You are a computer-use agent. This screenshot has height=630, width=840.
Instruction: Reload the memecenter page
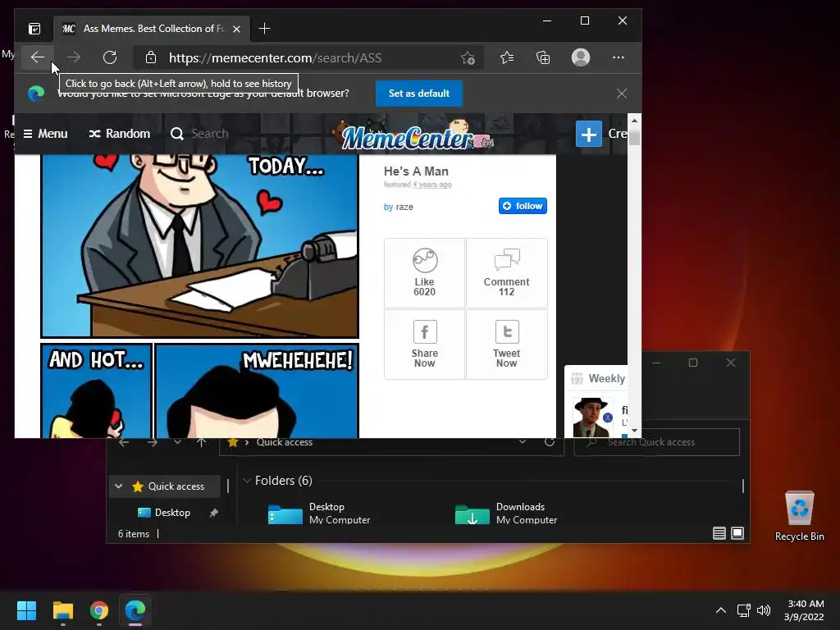[110, 57]
